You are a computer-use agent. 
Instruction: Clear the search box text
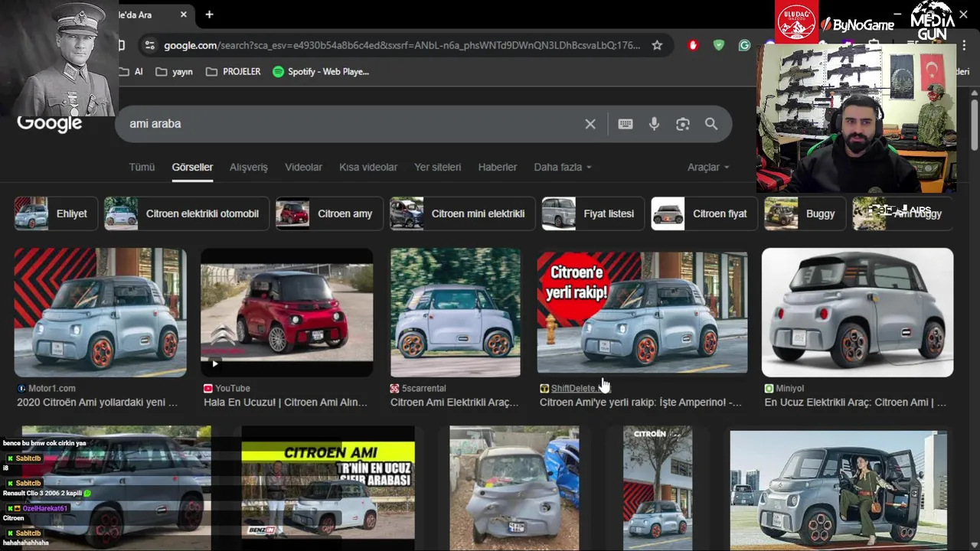click(x=590, y=124)
